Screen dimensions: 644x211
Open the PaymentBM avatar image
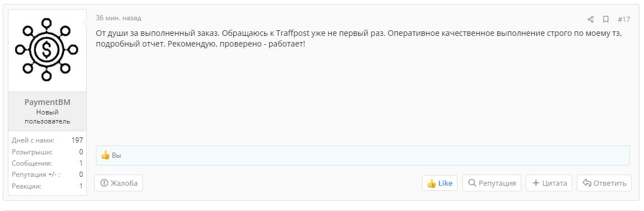(47, 50)
